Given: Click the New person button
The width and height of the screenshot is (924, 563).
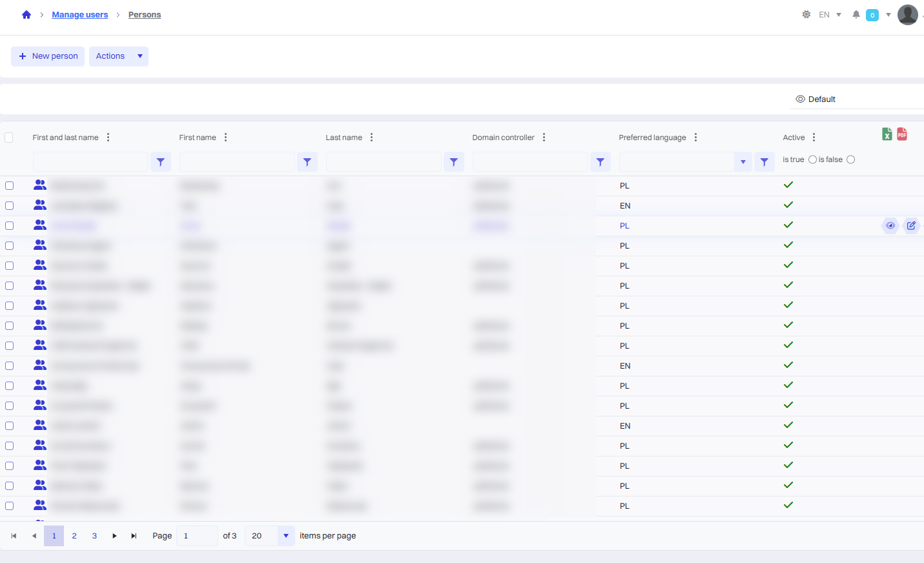Looking at the screenshot, I should click(48, 56).
